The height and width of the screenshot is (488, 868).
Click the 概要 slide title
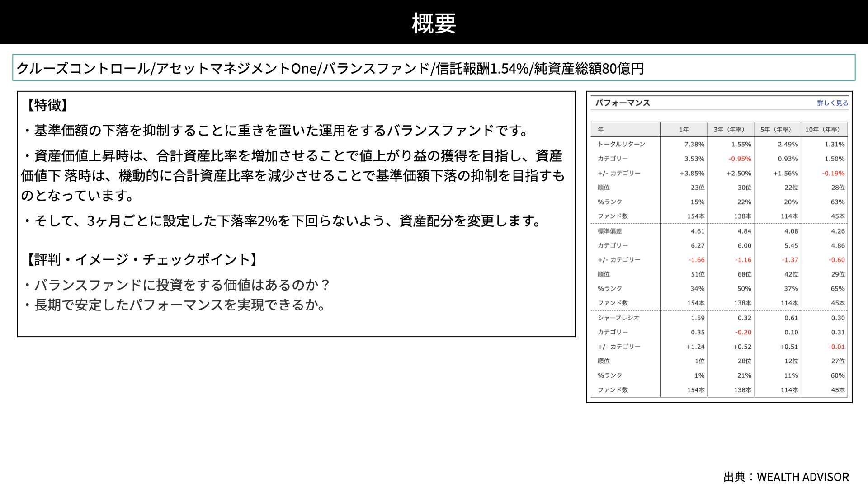point(434,23)
